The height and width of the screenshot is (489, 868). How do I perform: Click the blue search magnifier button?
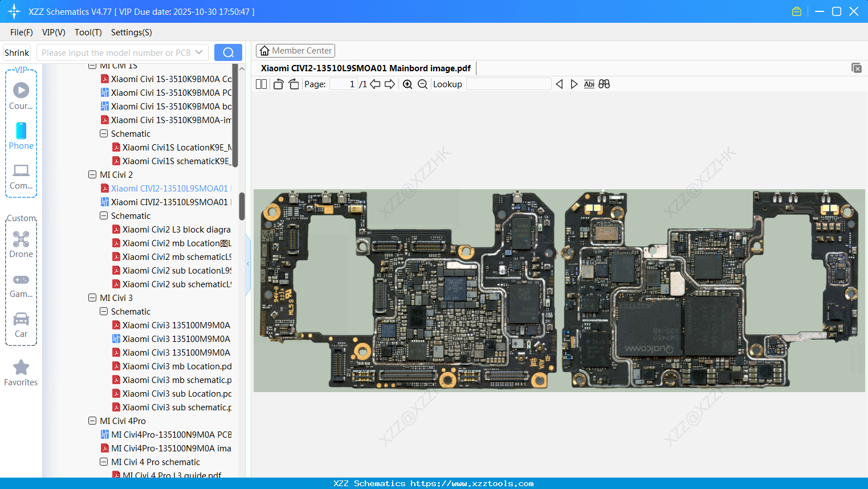point(228,52)
